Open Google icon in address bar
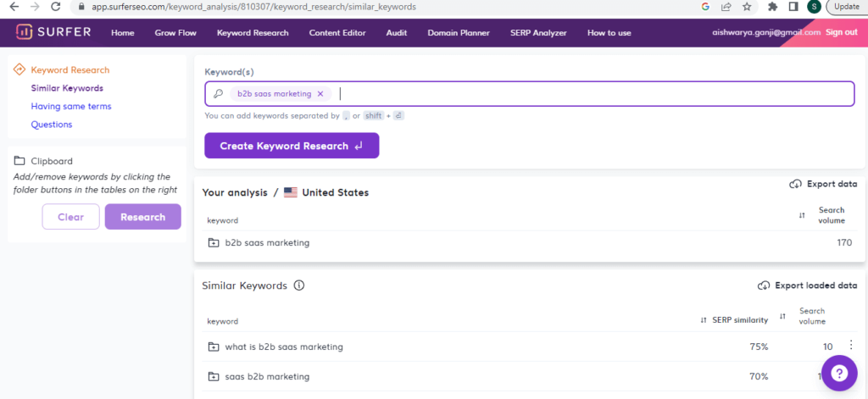This screenshot has width=868, height=399. click(705, 7)
